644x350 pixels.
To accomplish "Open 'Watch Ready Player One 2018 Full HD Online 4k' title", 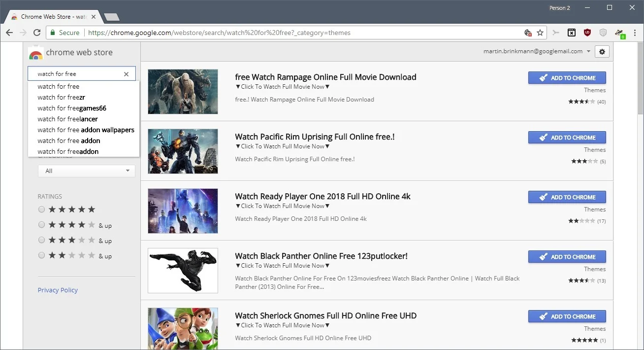I will tap(322, 196).
